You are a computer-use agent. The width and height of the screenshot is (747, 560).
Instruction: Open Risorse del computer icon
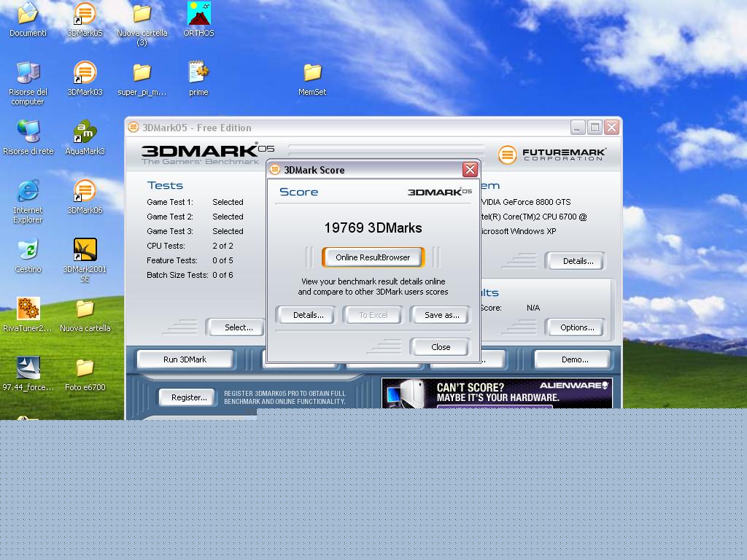point(28,83)
